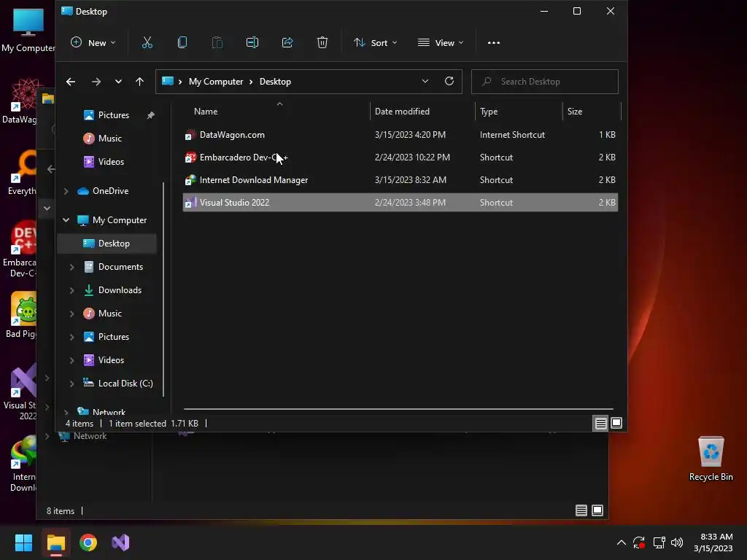
Task: Select Network in background Explorer window
Action: [82, 436]
